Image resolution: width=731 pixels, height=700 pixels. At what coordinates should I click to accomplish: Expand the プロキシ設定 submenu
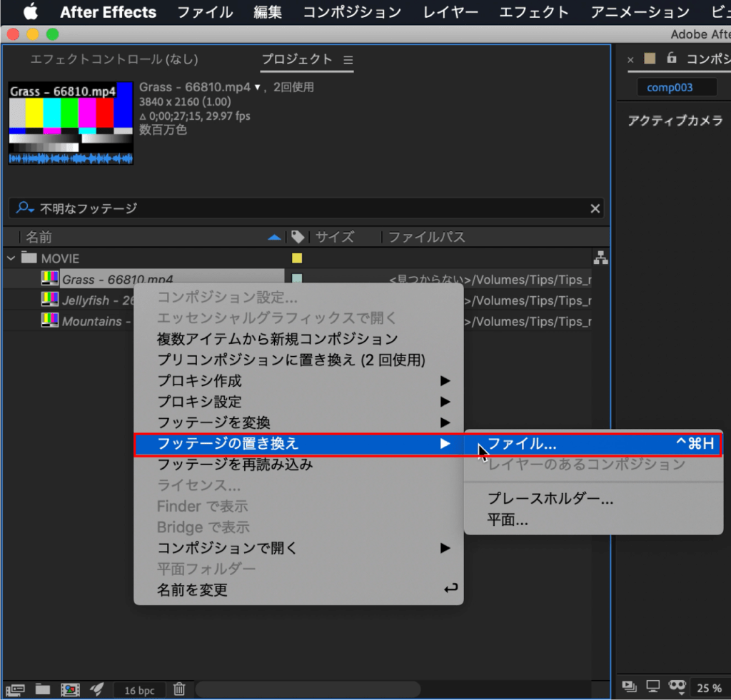(298, 402)
